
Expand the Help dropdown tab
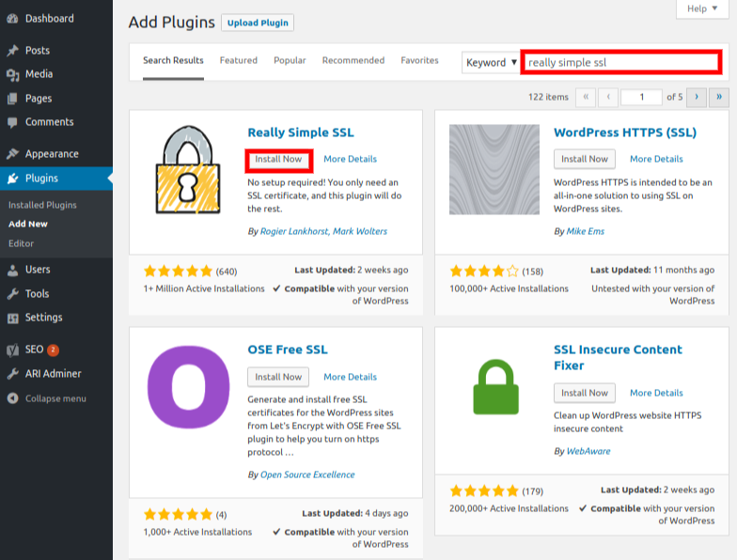(702, 8)
